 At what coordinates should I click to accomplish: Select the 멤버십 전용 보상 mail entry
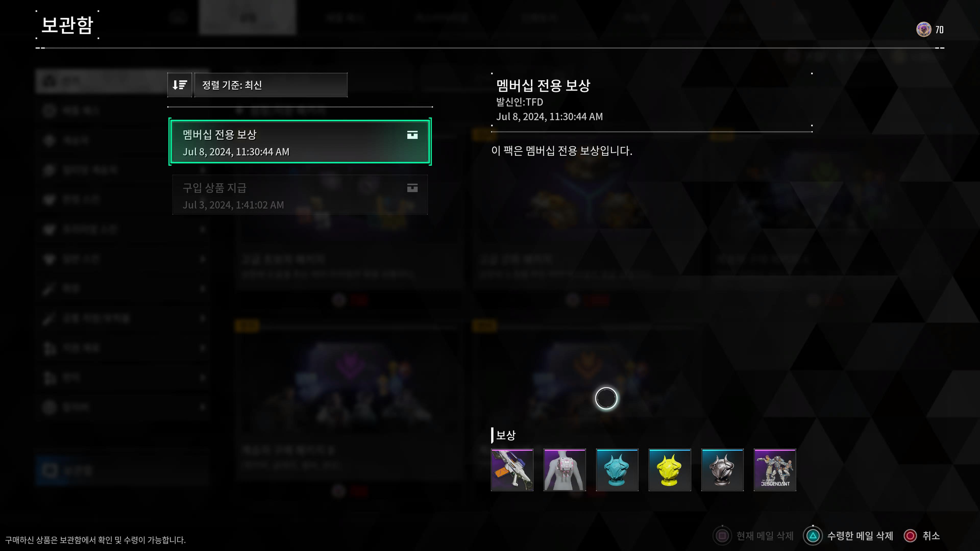coord(300,142)
